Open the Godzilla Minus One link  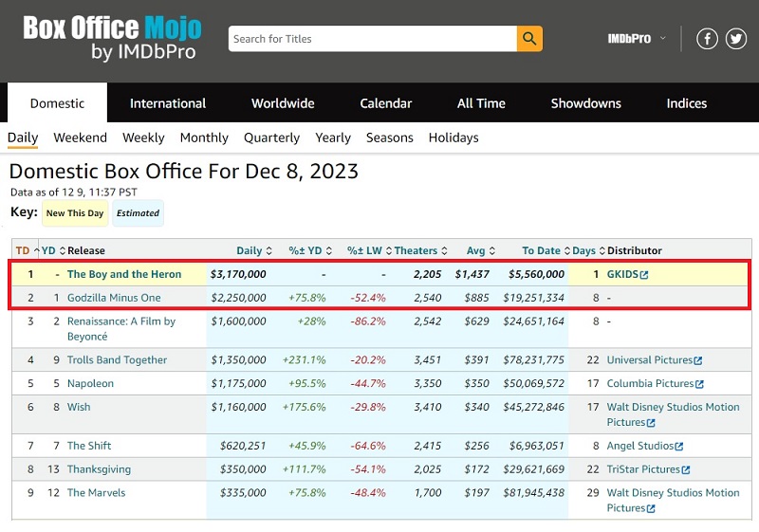[x=114, y=298]
